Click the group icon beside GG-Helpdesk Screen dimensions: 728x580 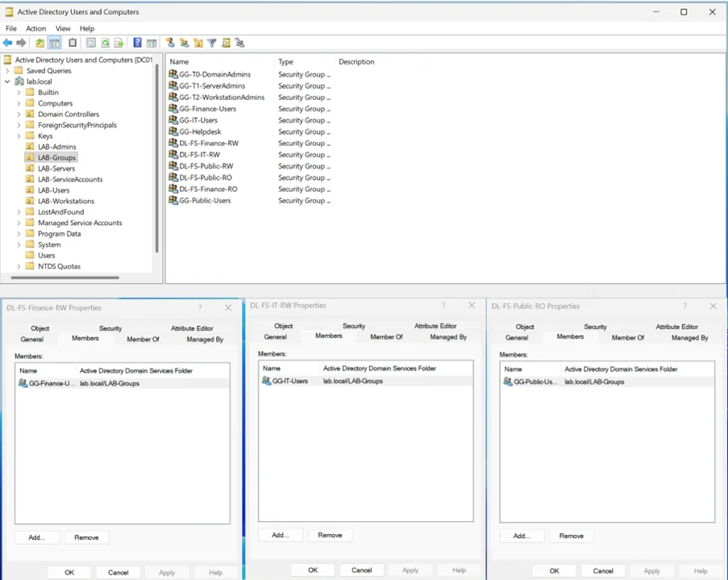(x=173, y=131)
